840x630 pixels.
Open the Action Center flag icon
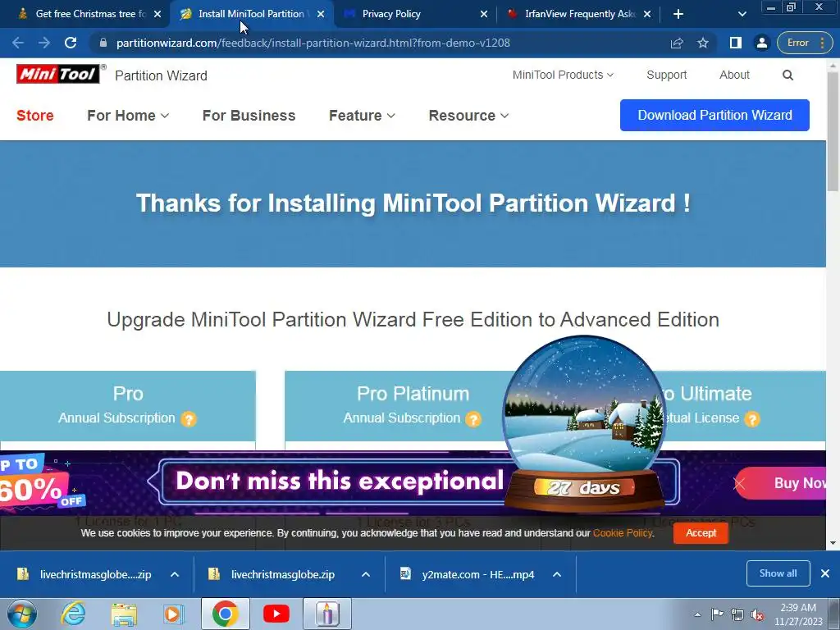tap(717, 614)
